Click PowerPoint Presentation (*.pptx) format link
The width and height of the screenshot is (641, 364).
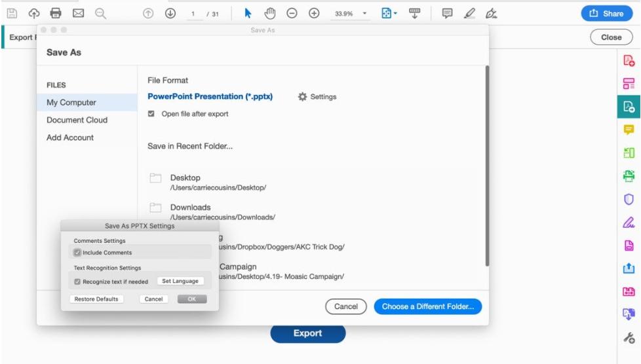[210, 96]
